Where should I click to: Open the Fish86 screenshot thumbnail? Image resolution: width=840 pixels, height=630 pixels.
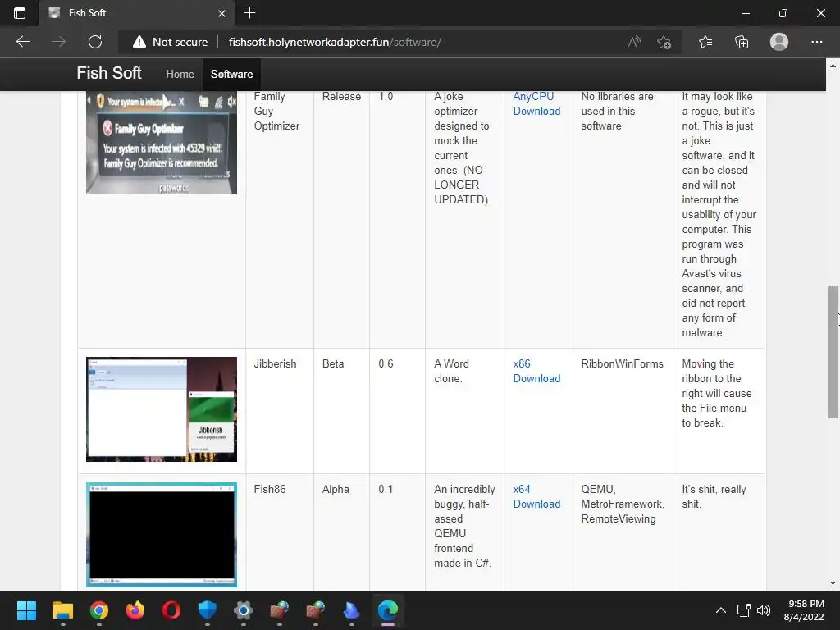pos(162,535)
